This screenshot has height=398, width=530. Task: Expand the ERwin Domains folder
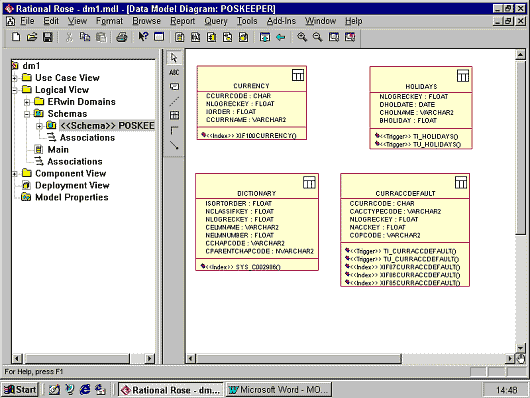pos(27,102)
